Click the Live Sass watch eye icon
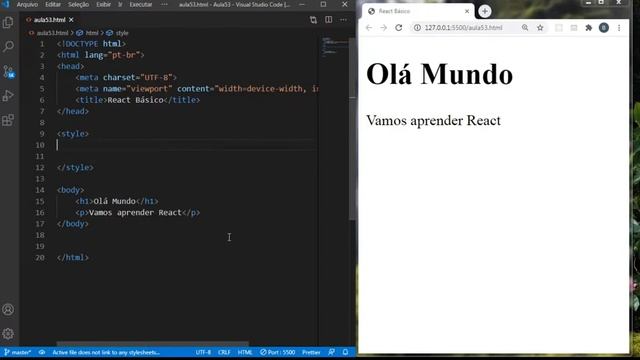640x360 pixels. coord(42,352)
